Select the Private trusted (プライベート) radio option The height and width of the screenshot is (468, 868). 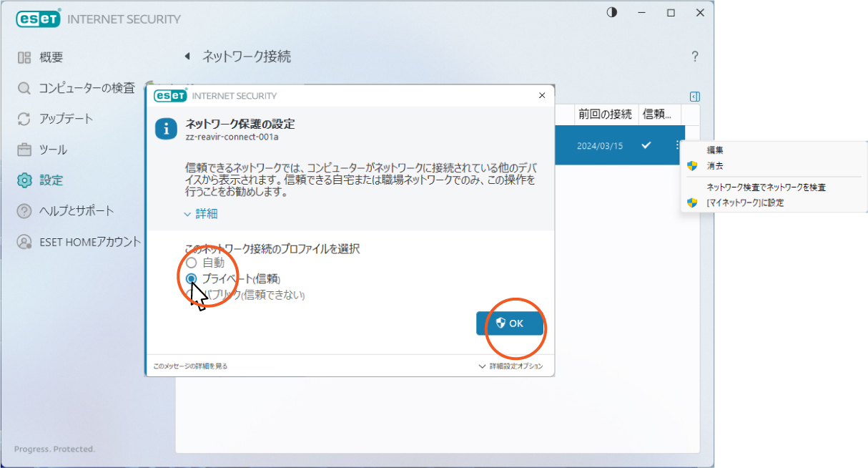[191, 279]
